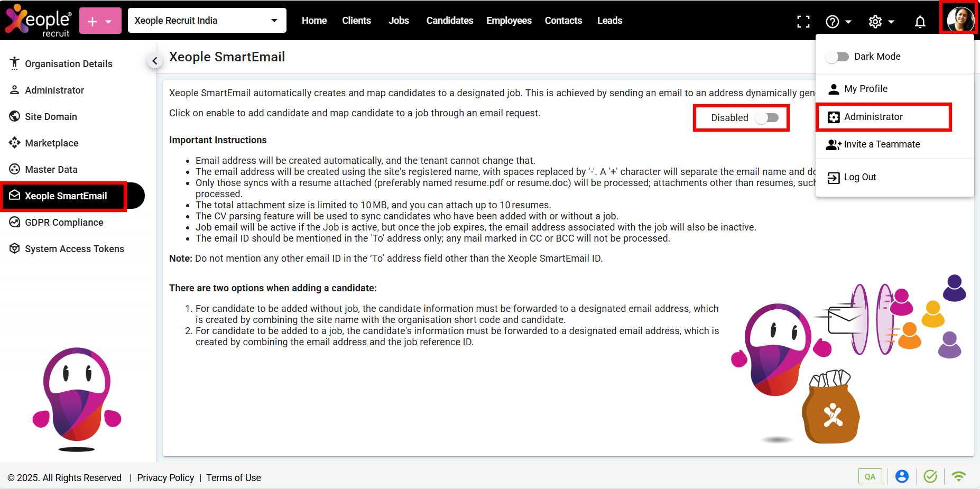Viewport: 980px width, 489px height.
Task: Click the Invite a Teammate people icon
Action: pos(834,144)
